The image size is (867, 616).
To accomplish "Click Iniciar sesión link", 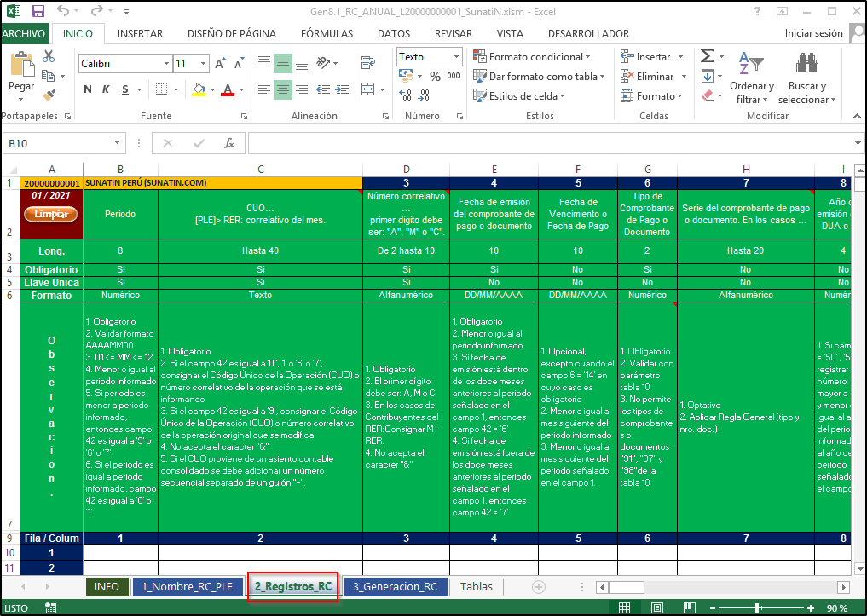I will 813,34.
